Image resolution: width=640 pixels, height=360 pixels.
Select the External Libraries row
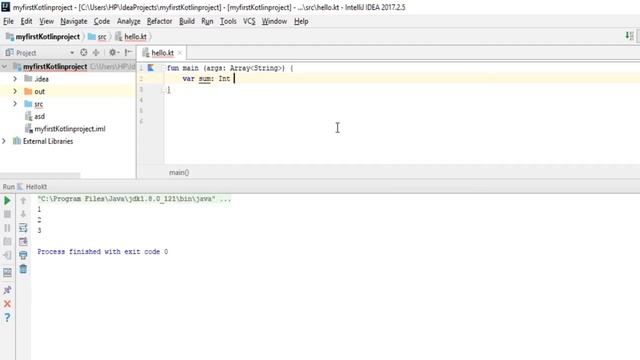click(68, 141)
